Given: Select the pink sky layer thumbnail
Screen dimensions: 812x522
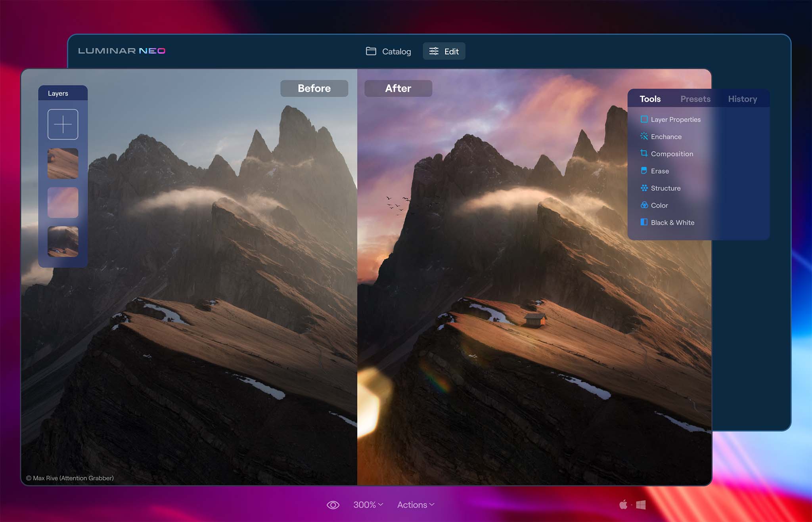Looking at the screenshot, I should [x=63, y=203].
